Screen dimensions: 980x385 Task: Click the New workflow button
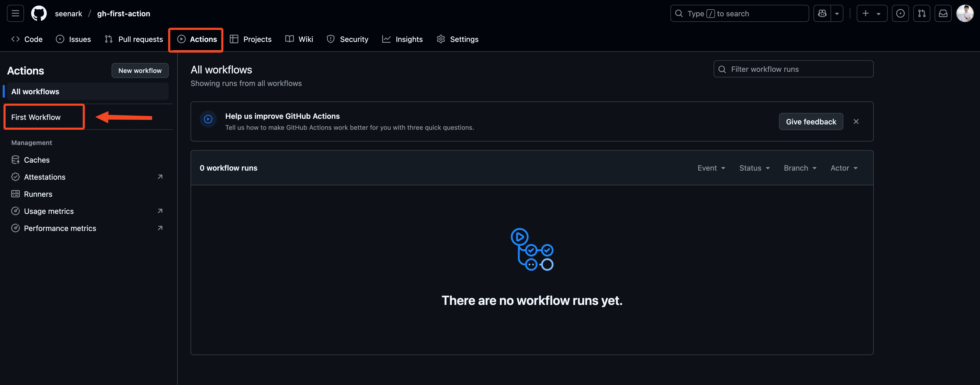[140, 70]
